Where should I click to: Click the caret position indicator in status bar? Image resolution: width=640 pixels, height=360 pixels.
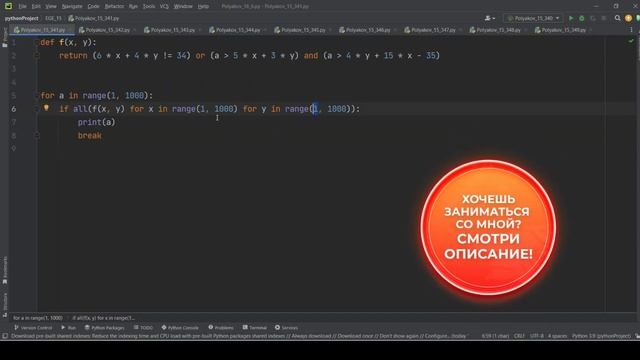[495, 336]
